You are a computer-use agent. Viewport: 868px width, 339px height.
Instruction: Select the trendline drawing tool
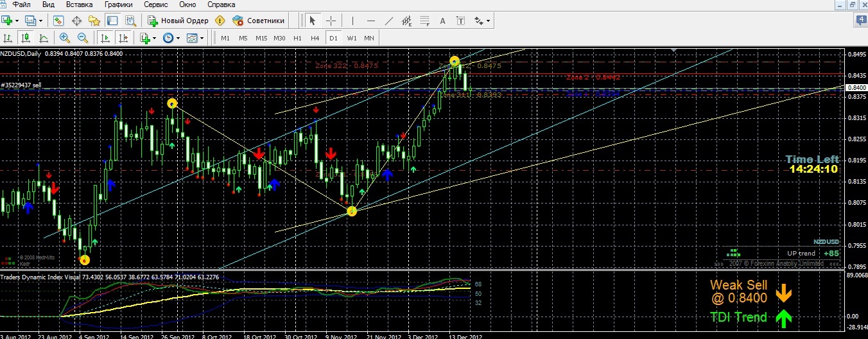click(x=388, y=21)
